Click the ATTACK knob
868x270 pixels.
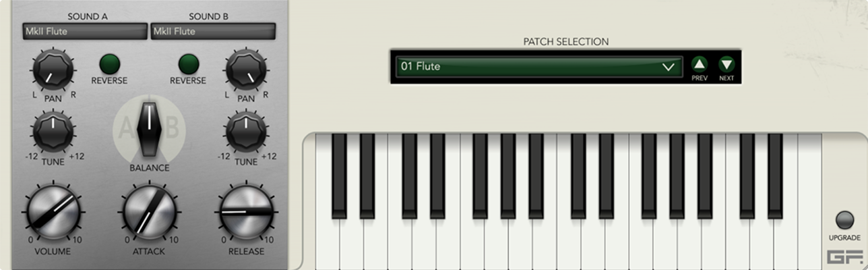tap(149, 213)
